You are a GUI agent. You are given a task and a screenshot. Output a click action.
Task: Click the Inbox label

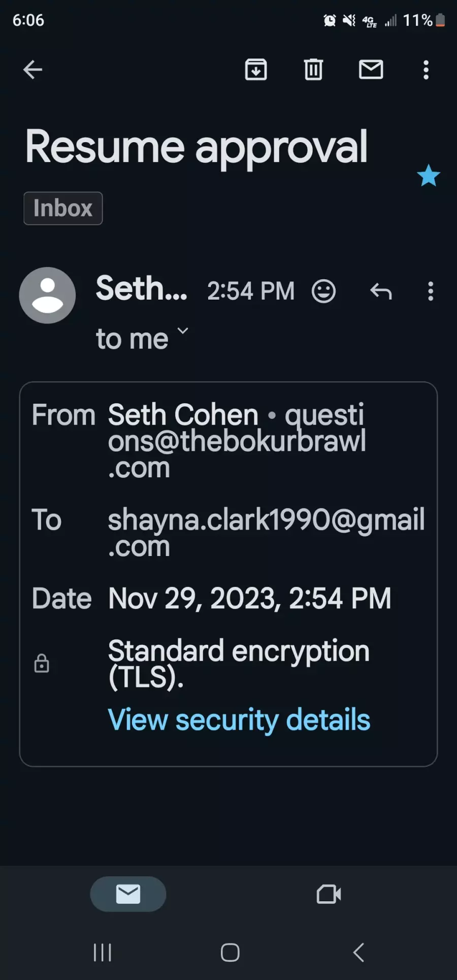63,208
